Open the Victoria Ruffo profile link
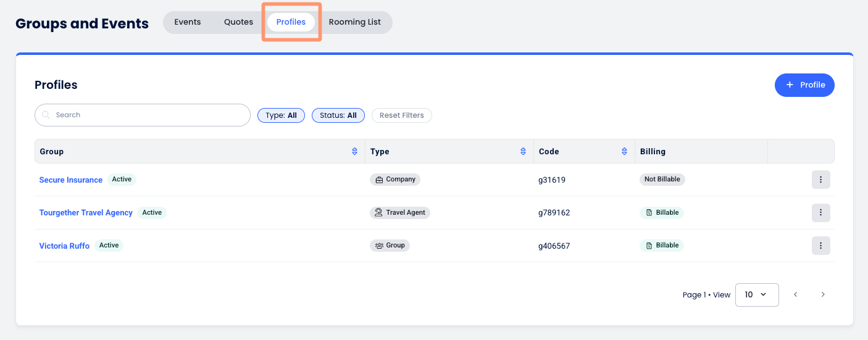 point(64,246)
